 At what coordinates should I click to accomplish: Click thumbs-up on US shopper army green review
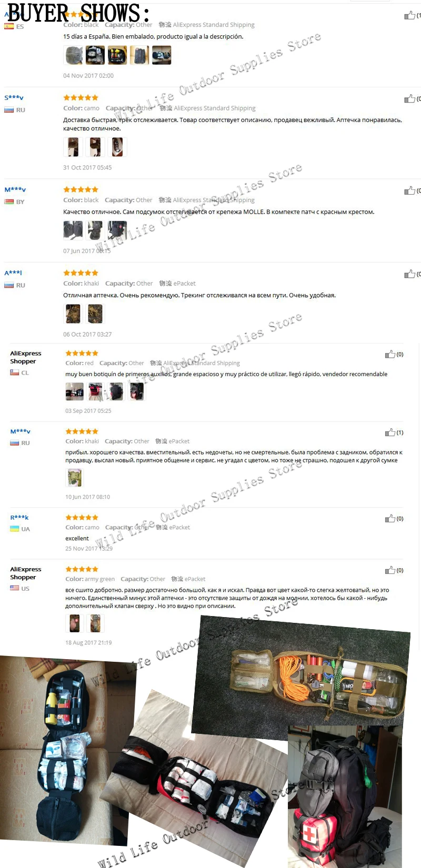pyautogui.click(x=390, y=570)
